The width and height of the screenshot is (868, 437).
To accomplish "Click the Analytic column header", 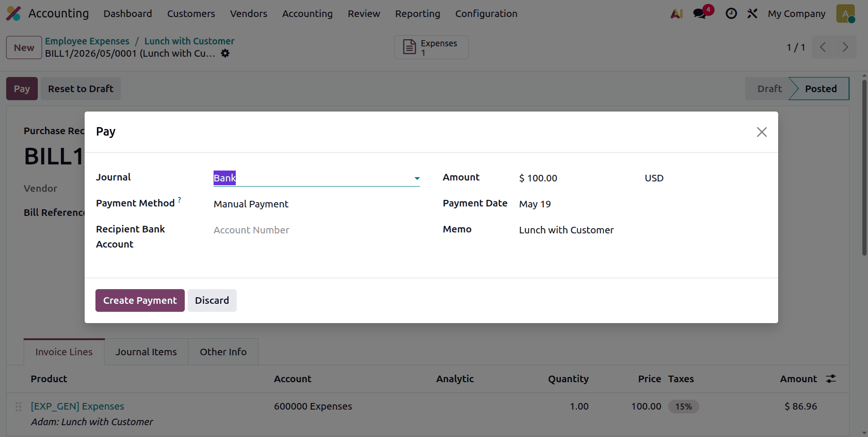I will point(455,379).
